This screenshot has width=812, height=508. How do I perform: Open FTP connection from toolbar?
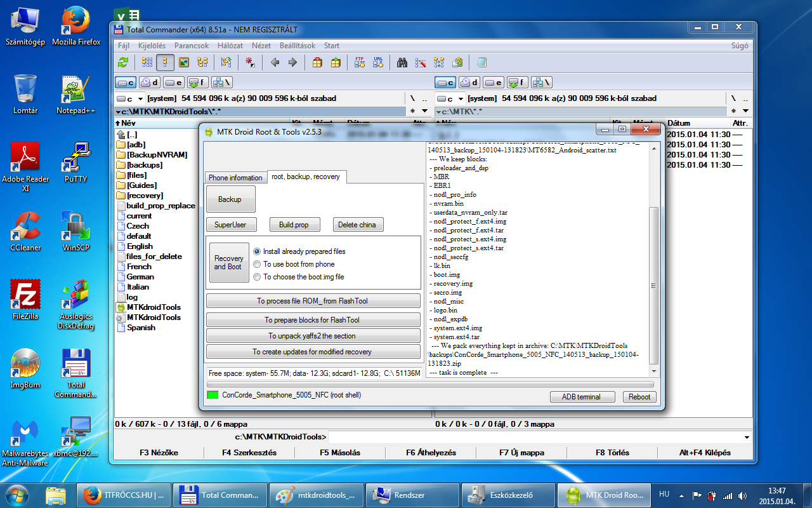(x=360, y=62)
